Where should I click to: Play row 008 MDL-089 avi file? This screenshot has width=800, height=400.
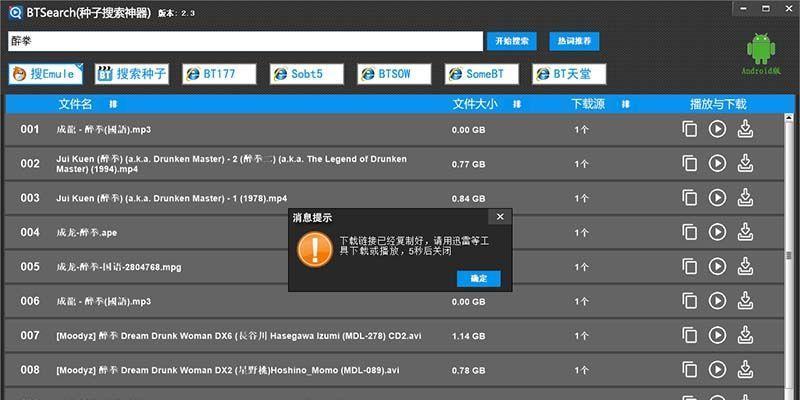[x=717, y=369]
